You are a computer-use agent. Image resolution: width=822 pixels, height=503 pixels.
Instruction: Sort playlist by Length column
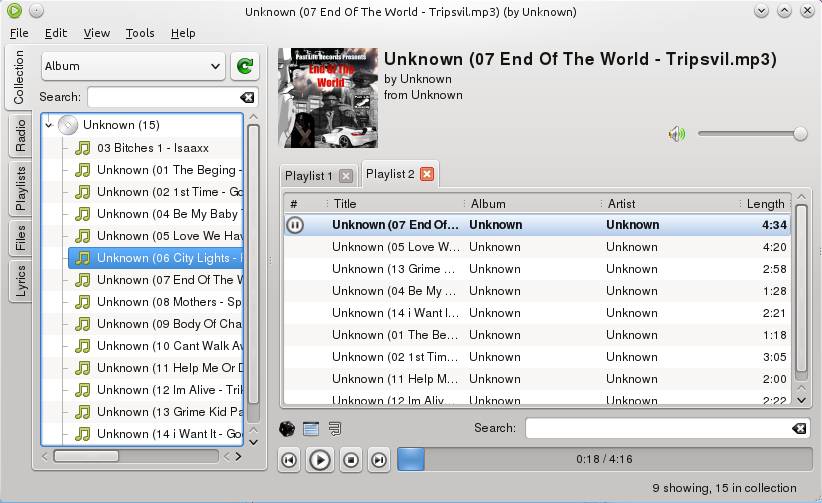765,204
